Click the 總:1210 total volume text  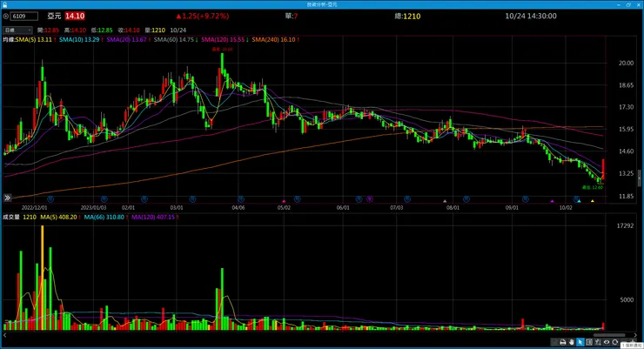point(407,16)
